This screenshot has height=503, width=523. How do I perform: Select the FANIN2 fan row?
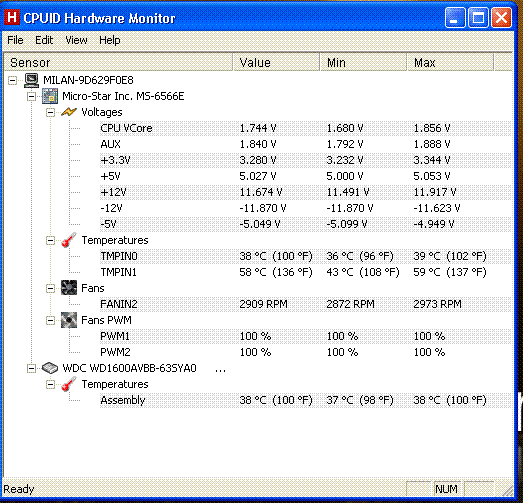point(305,304)
